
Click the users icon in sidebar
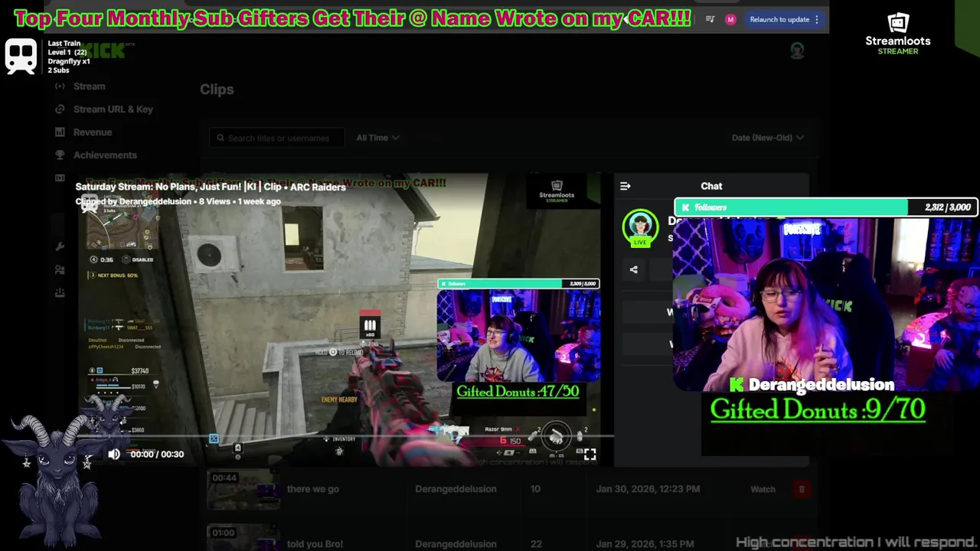click(60, 270)
